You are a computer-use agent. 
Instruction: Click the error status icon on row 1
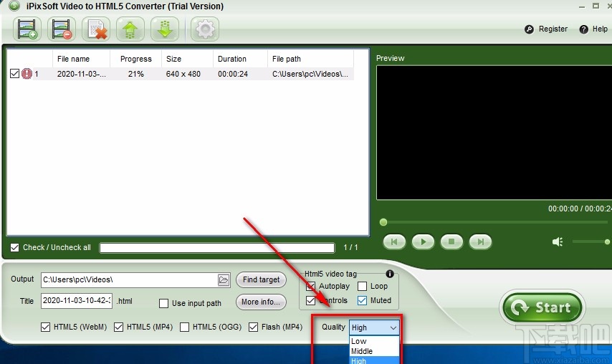[x=27, y=73]
